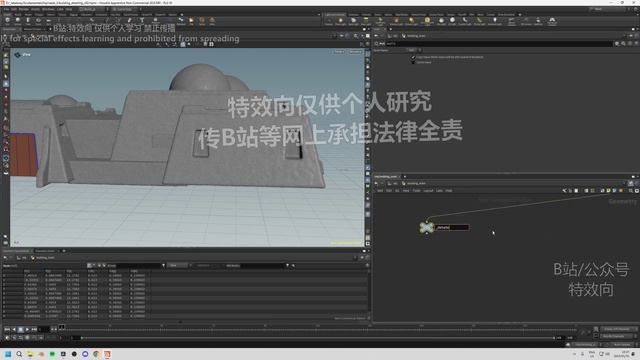Add a Caustic Light from shelf

pyautogui.click(x=464, y=21)
